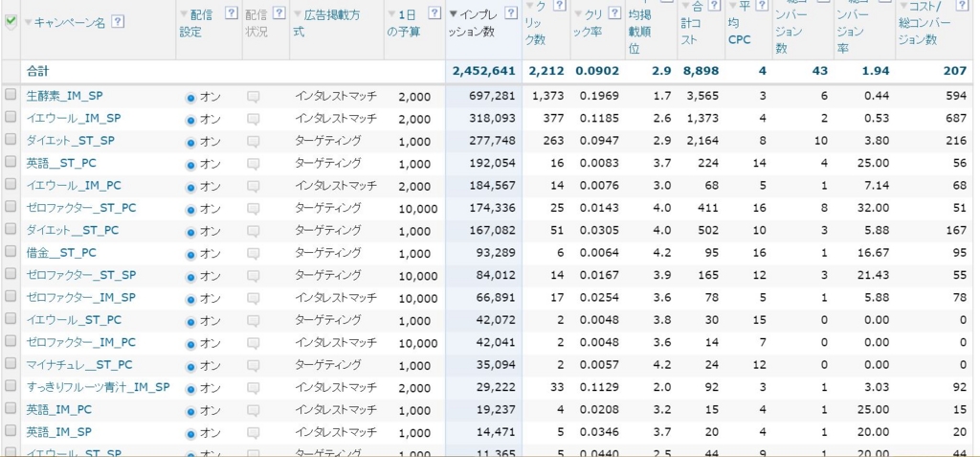The height and width of the screenshot is (457, 980).
Task: Check the box for マイナチュレ__ST_PC row
Action: pyautogui.click(x=11, y=363)
